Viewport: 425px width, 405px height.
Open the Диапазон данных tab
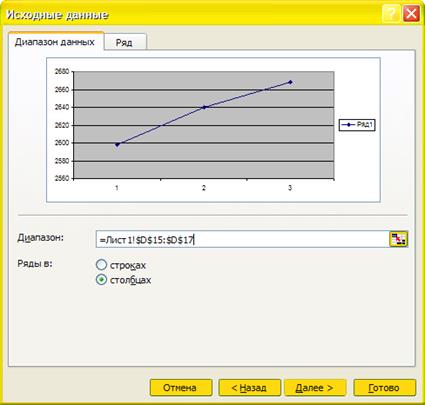[56, 42]
